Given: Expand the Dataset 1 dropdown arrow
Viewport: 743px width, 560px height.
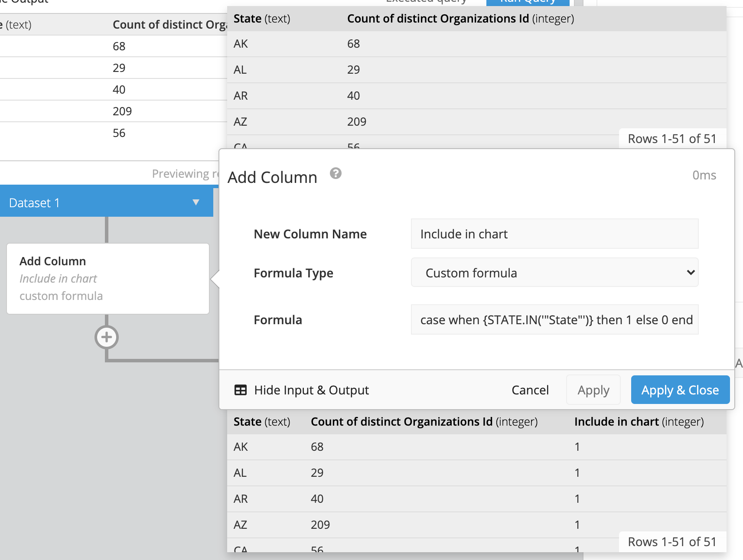Looking at the screenshot, I should click(196, 202).
